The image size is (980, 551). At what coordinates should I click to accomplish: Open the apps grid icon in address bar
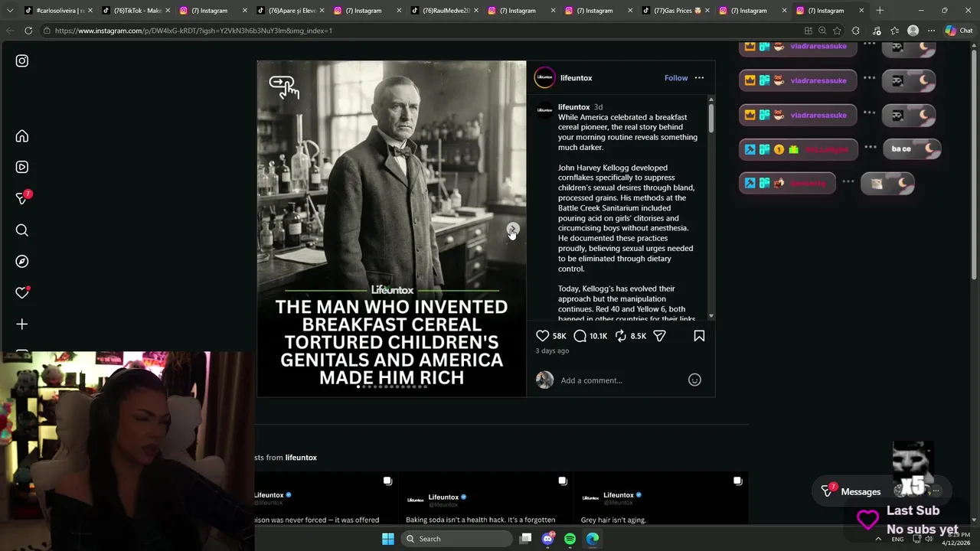808,31
